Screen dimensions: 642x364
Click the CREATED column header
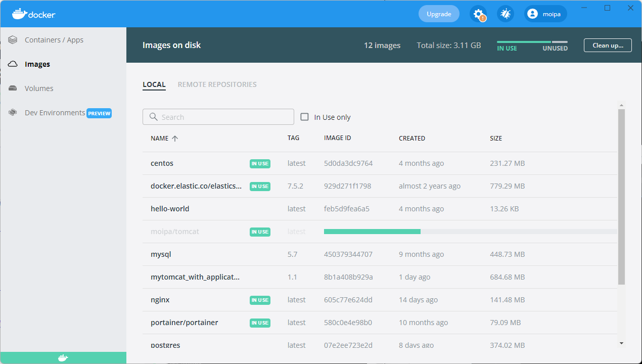[412, 139]
